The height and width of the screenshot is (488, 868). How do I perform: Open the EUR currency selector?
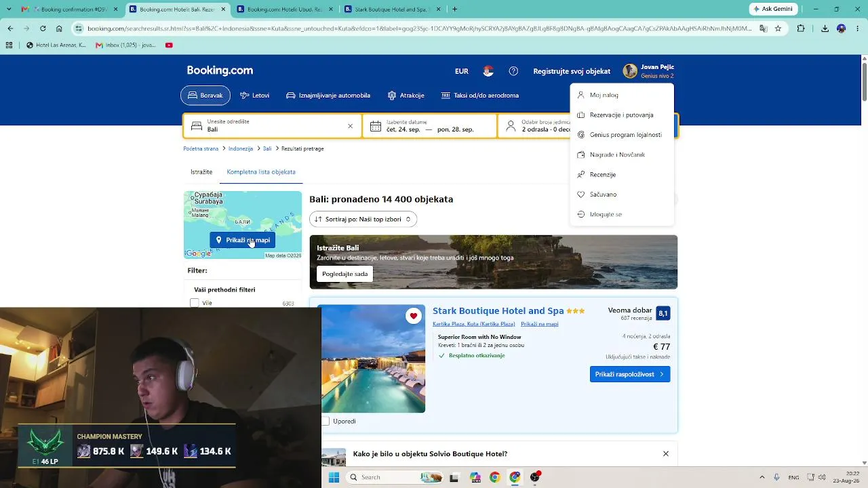pyautogui.click(x=462, y=71)
